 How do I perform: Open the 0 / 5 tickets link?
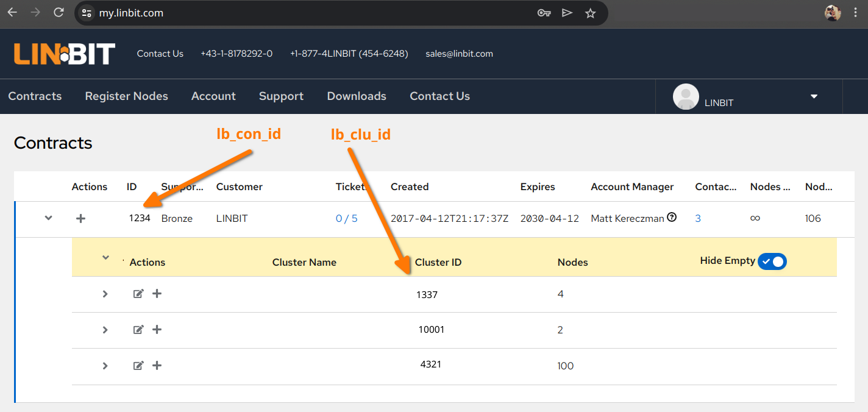click(x=346, y=218)
